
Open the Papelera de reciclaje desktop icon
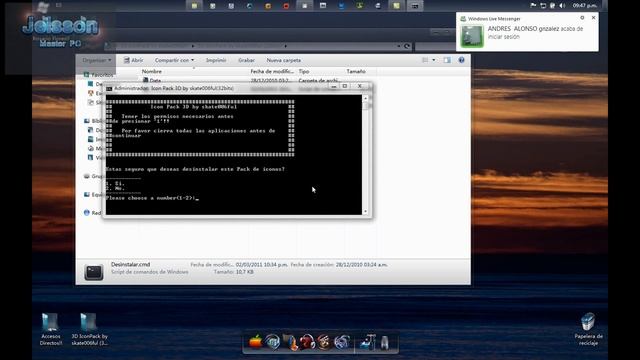point(588,329)
